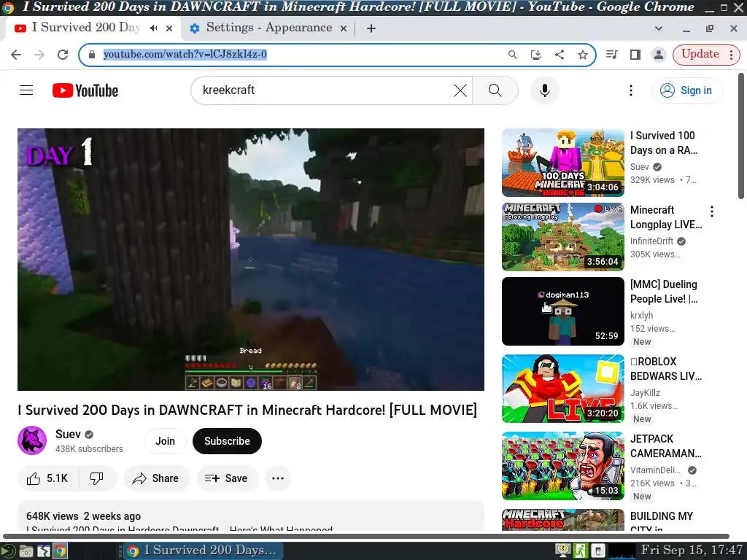Join the Suev channel membership
This screenshot has height=560, width=747.
pos(165,441)
